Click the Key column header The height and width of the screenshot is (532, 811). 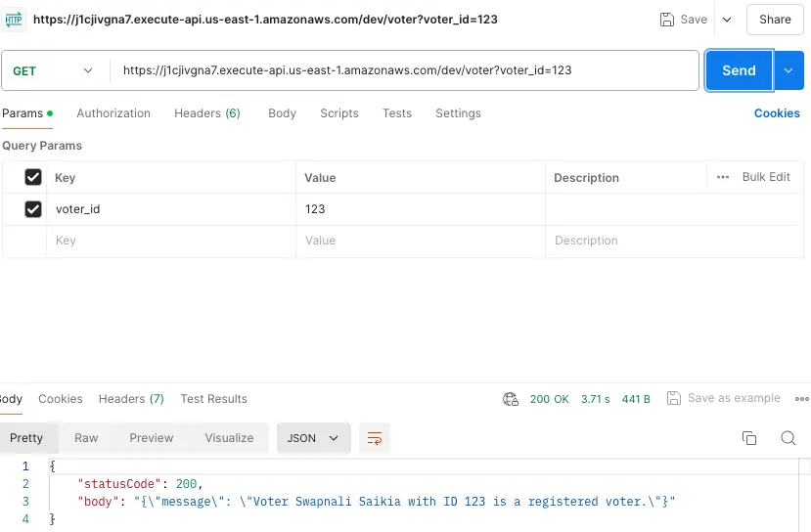tap(66, 178)
